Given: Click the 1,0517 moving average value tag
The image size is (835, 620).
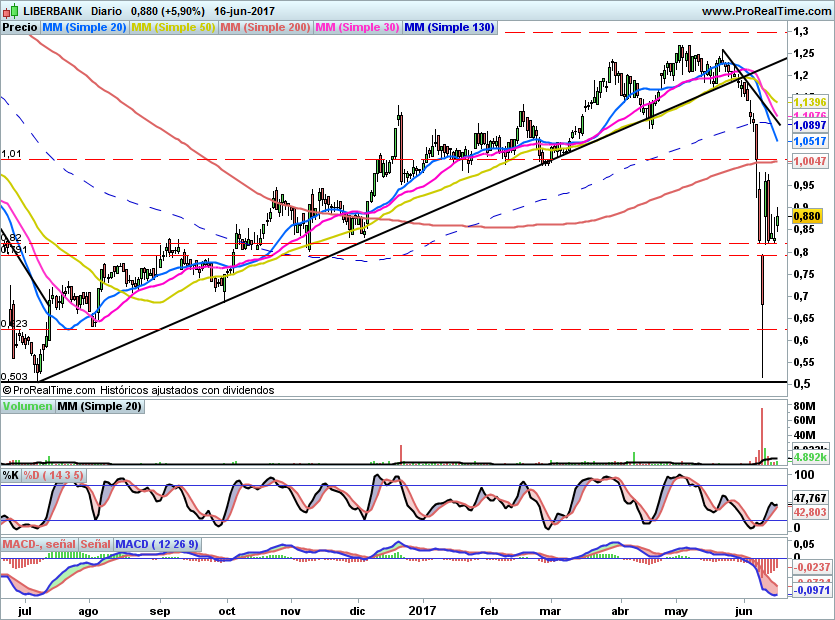Looking at the screenshot, I should click(810, 141).
